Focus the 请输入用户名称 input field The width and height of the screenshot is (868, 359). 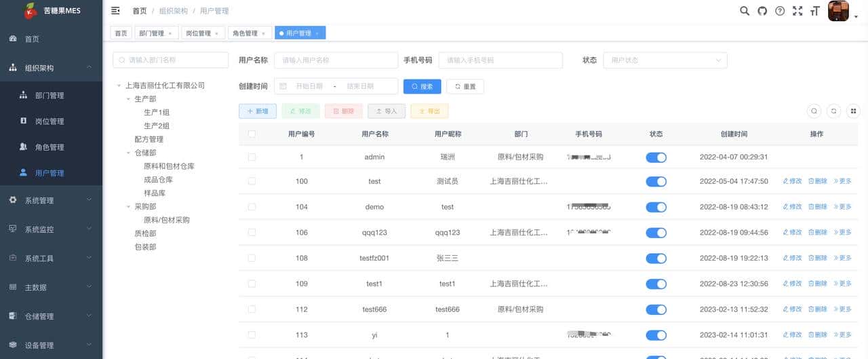click(336, 60)
